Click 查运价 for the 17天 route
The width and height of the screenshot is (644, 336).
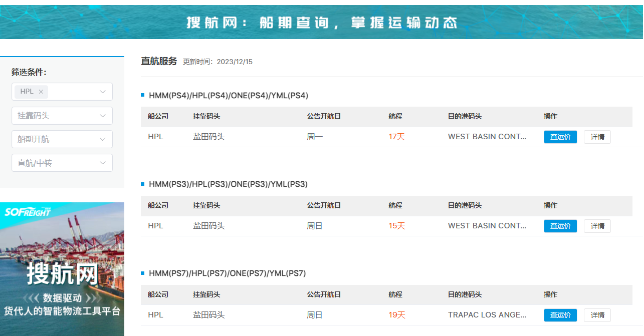560,137
